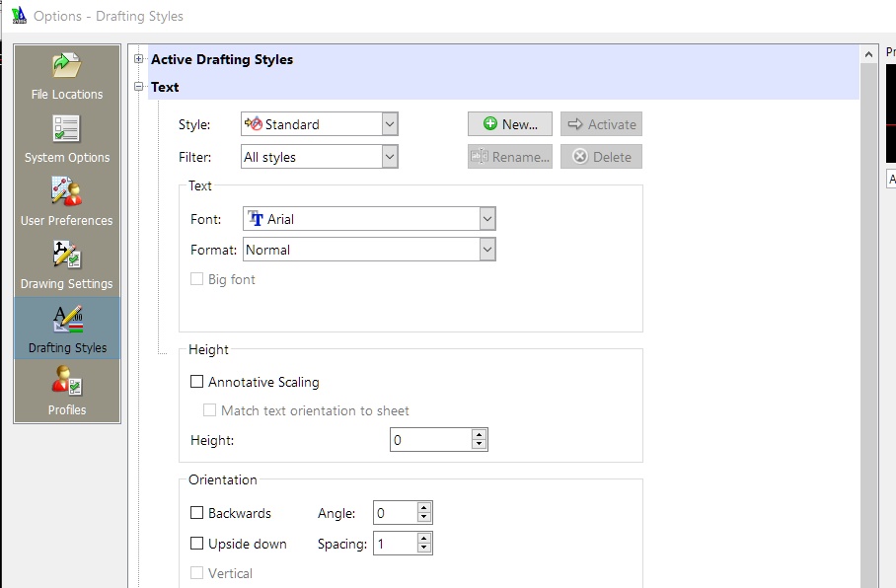This screenshot has height=588, width=896.
Task: Open the Filter dropdown showing All styles
Action: pos(389,156)
